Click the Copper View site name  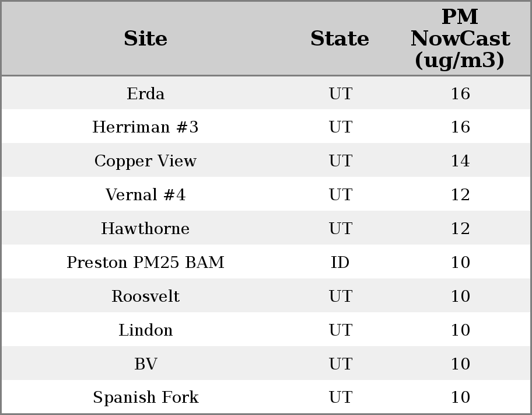point(145,161)
